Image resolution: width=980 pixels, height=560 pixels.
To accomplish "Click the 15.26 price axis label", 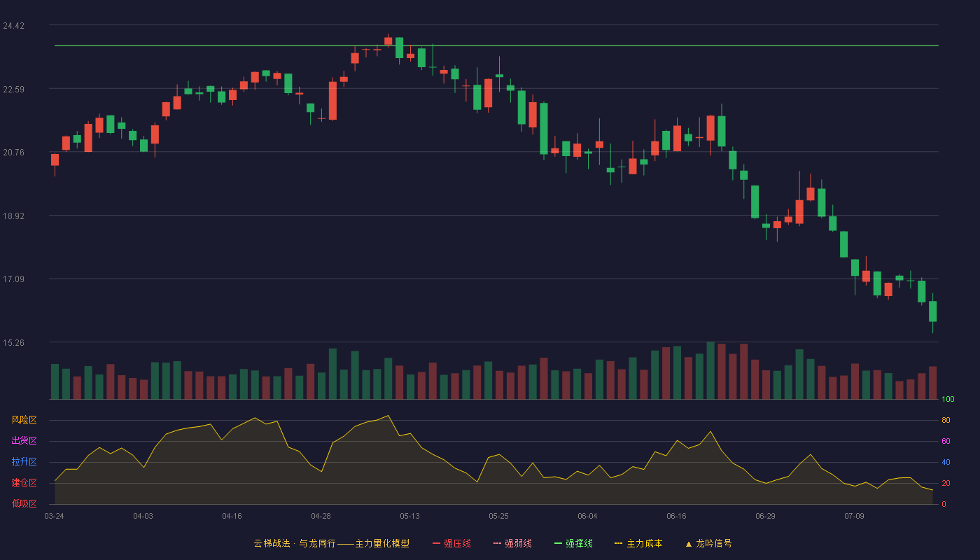I will click(14, 342).
